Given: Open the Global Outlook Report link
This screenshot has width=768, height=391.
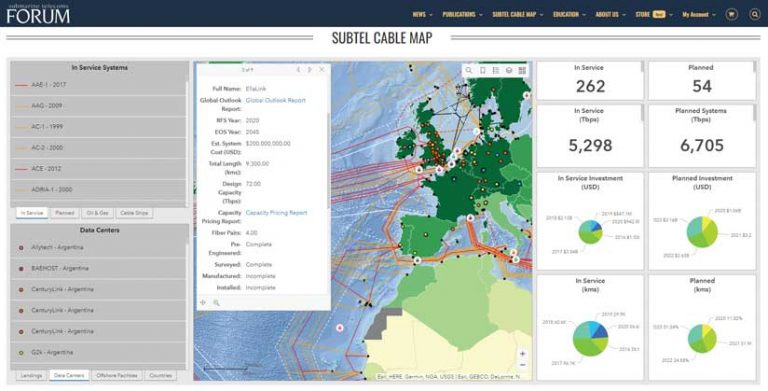Looking at the screenshot, I should click(275, 100).
